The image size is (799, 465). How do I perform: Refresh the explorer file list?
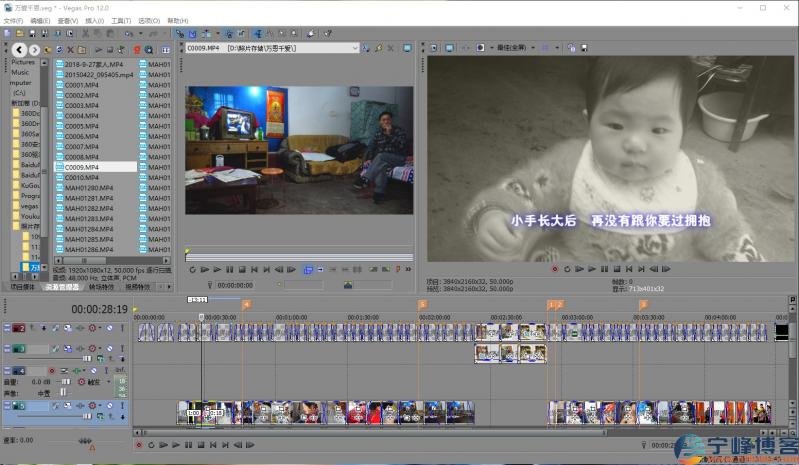59,50
